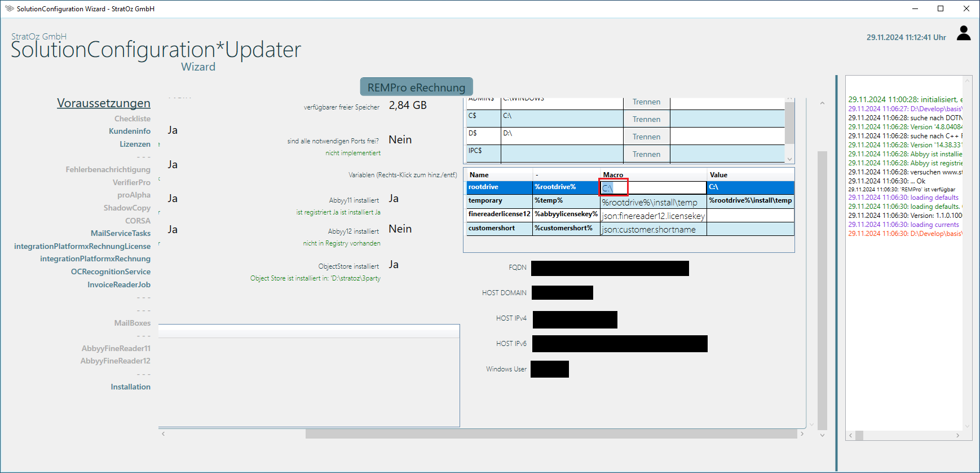Click the app icon in title bar

9,8
